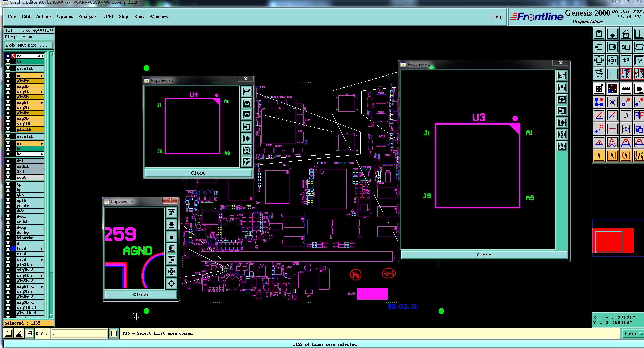644x348 pixels.
Task: Click layer list scroll-down arrow
Action: point(51,316)
